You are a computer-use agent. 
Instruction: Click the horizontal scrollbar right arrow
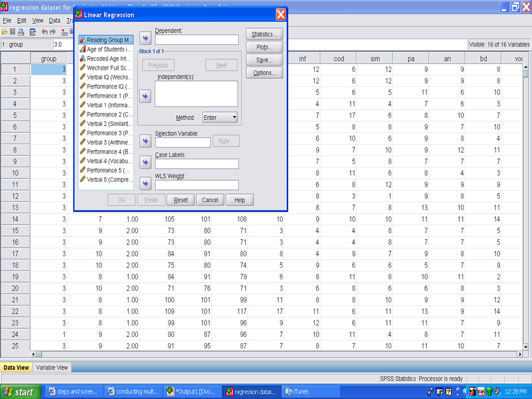pyautogui.click(x=519, y=354)
